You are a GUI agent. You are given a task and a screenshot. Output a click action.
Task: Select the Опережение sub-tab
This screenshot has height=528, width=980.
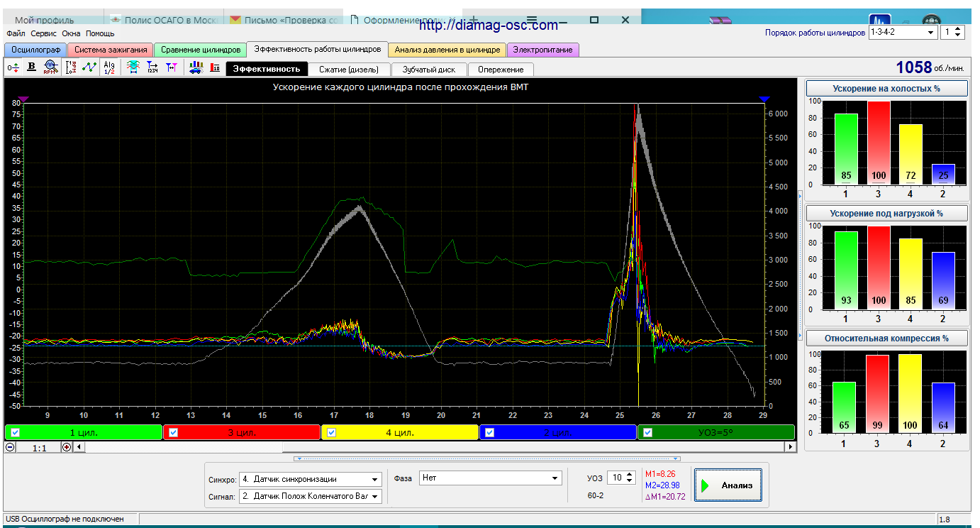[501, 70]
